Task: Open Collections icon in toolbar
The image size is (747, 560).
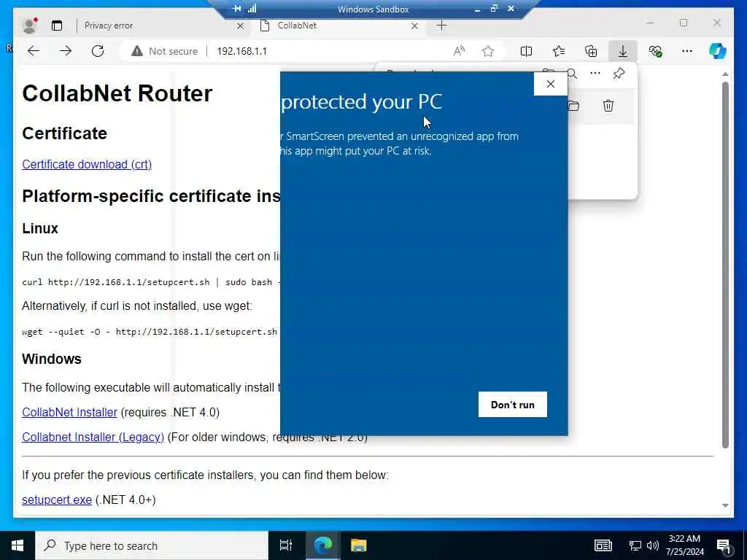Action: coord(591,51)
